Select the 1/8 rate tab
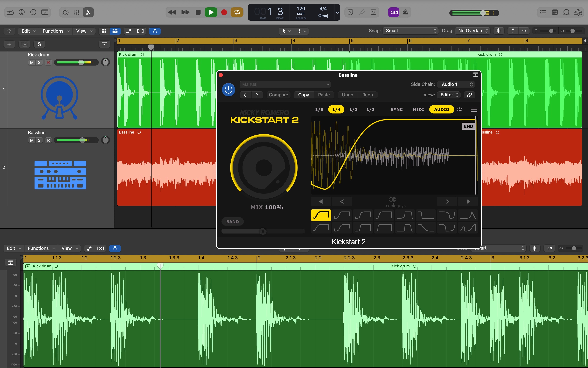The image size is (588, 368). [319, 109]
